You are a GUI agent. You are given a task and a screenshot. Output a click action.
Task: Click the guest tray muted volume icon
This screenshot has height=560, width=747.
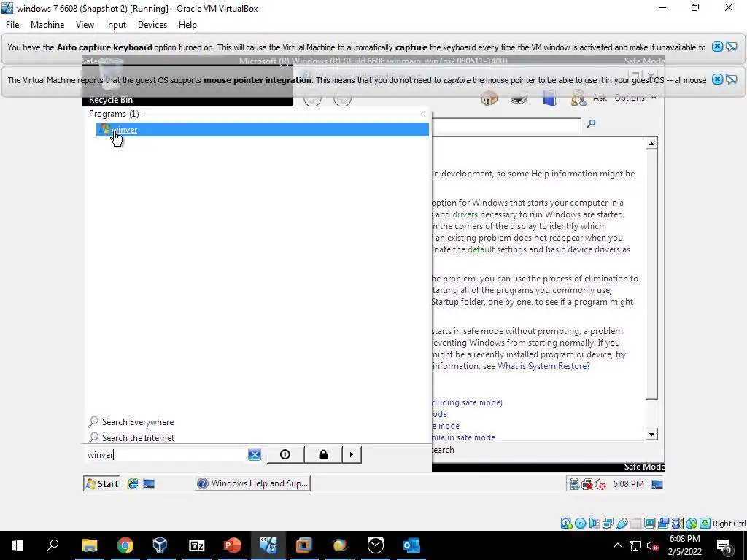tap(600, 484)
